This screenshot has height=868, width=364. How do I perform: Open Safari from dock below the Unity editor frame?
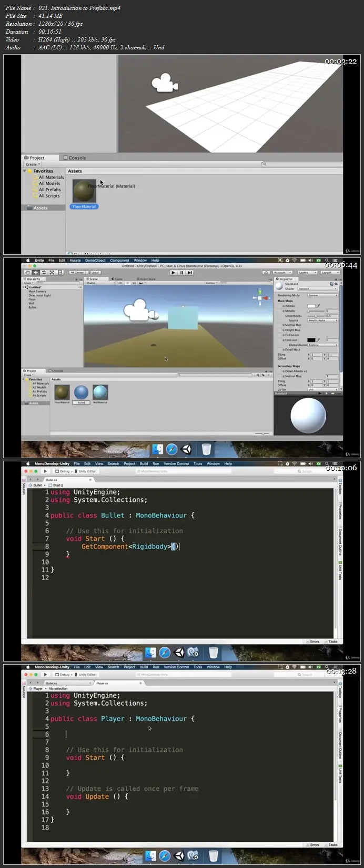171,449
